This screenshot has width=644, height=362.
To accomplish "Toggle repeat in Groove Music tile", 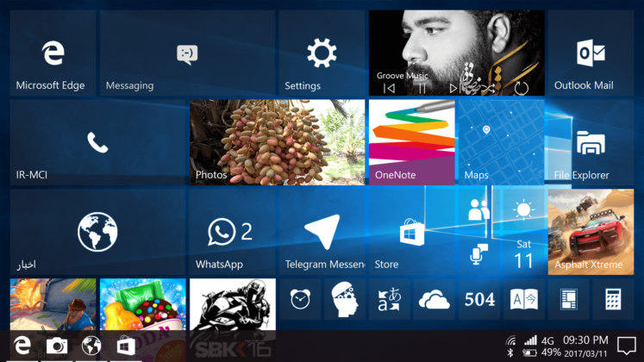I will (x=521, y=88).
